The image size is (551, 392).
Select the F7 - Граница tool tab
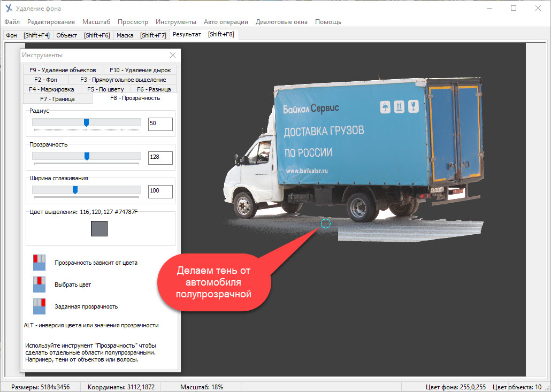pyautogui.click(x=57, y=99)
